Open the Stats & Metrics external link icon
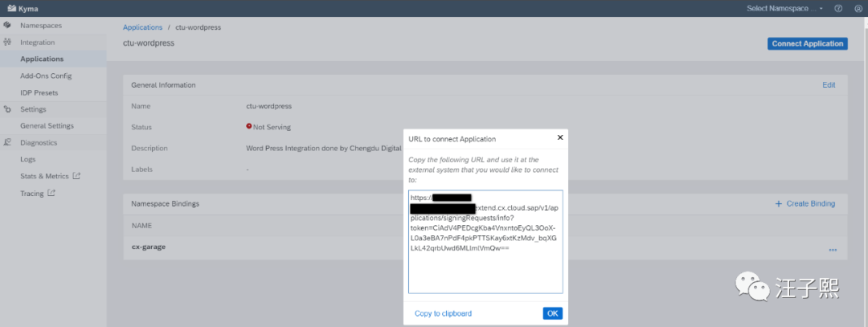The image size is (868, 327). pos(77,176)
